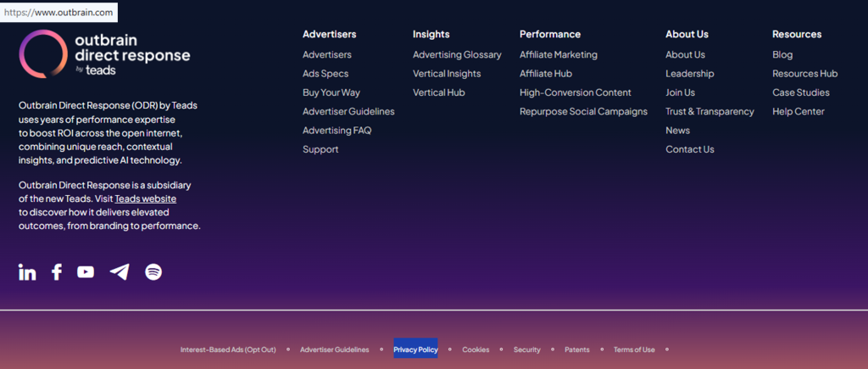
Task: Open the Advertising FAQ link
Action: (x=337, y=130)
